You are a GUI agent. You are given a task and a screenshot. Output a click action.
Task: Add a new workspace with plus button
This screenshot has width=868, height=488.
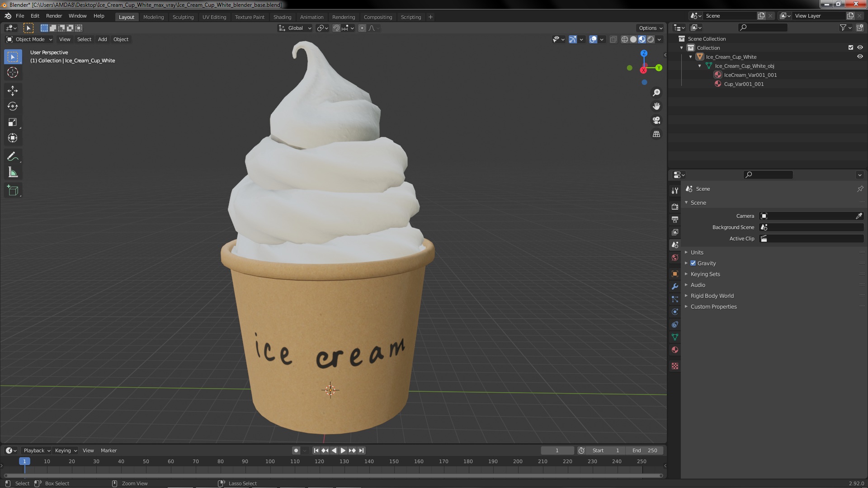pos(430,17)
